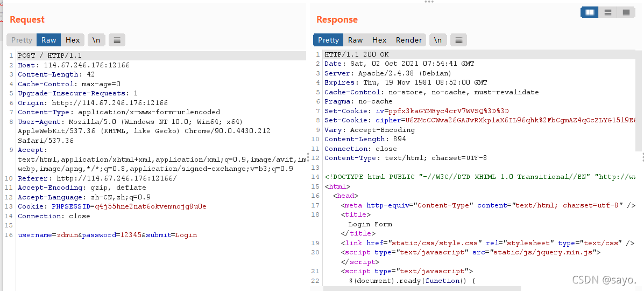This screenshot has height=291, width=644.
Task: Click the Content-Type: text/html; charset=UTF-8 response line
Action: coord(405,158)
